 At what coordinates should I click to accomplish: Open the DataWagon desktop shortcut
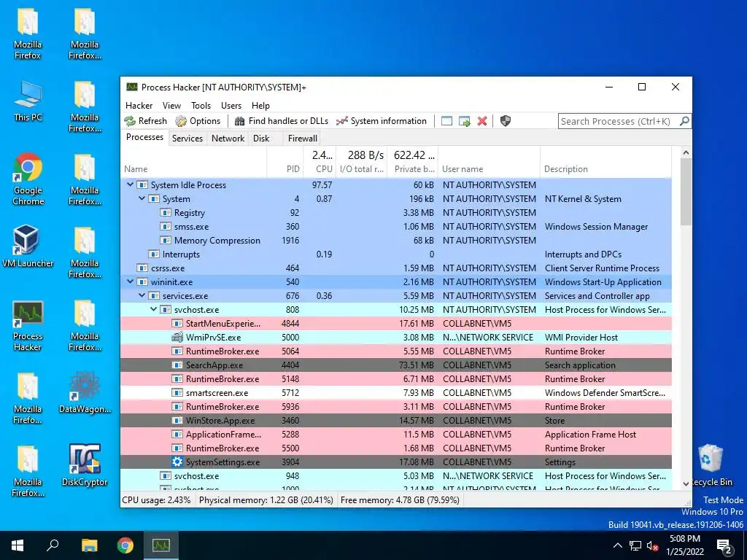85,393
